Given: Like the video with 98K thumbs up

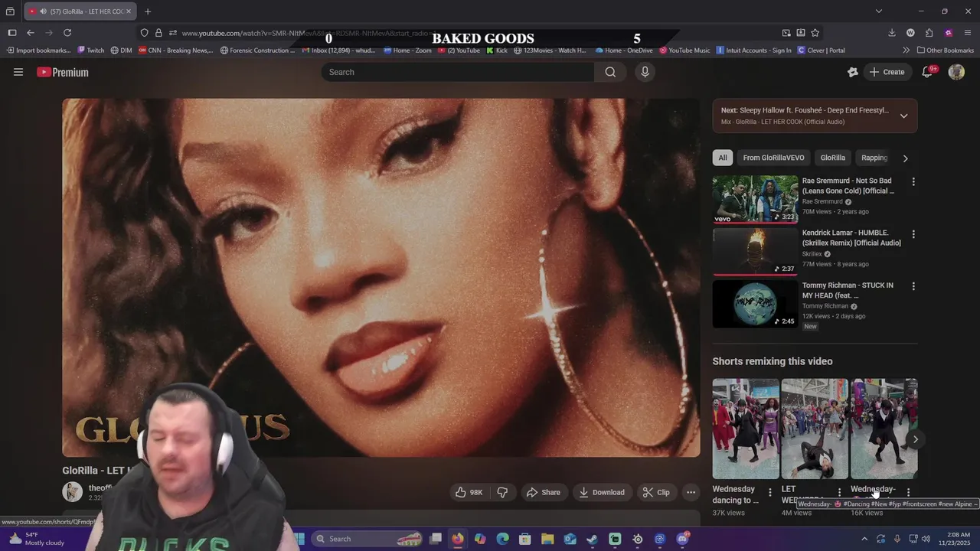Looking at the screenshot, I should coord(469,492).
